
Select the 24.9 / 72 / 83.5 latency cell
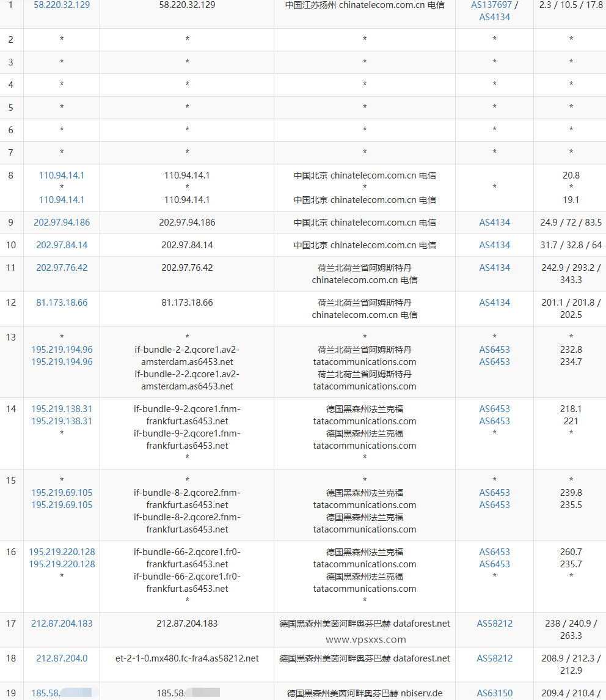coord(571,223)
